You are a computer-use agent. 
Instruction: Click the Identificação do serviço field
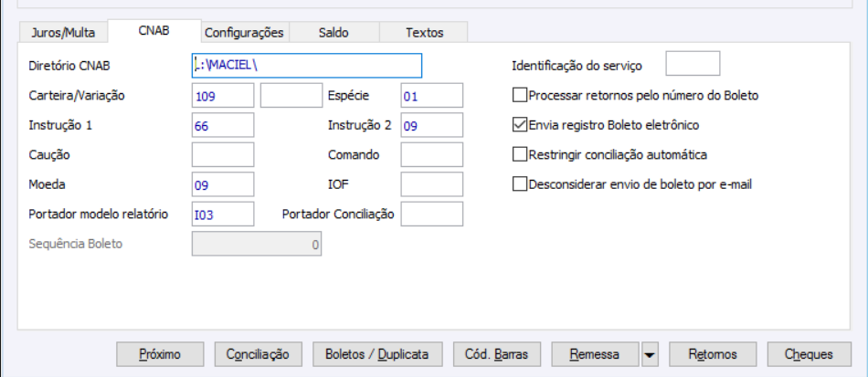pyautogui.click(x=693, y=64)
